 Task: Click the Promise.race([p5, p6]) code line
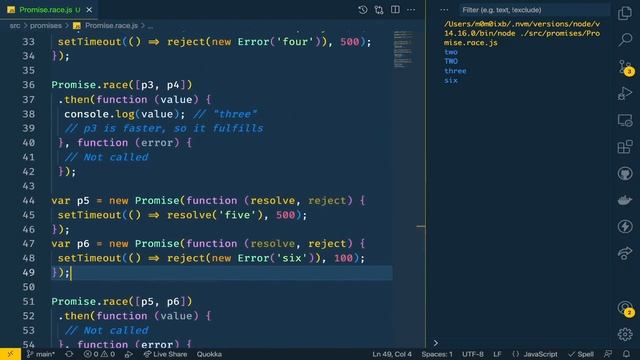(x=122, y=301)
